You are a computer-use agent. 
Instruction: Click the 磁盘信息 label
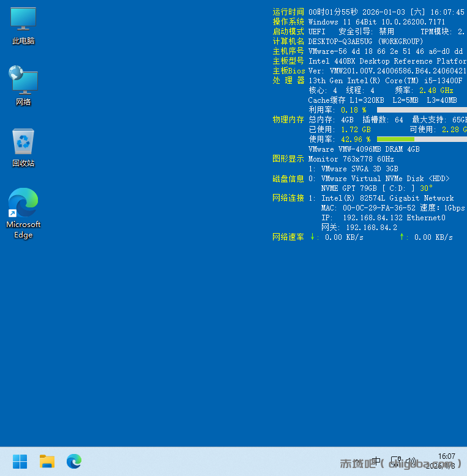point(288,179)
